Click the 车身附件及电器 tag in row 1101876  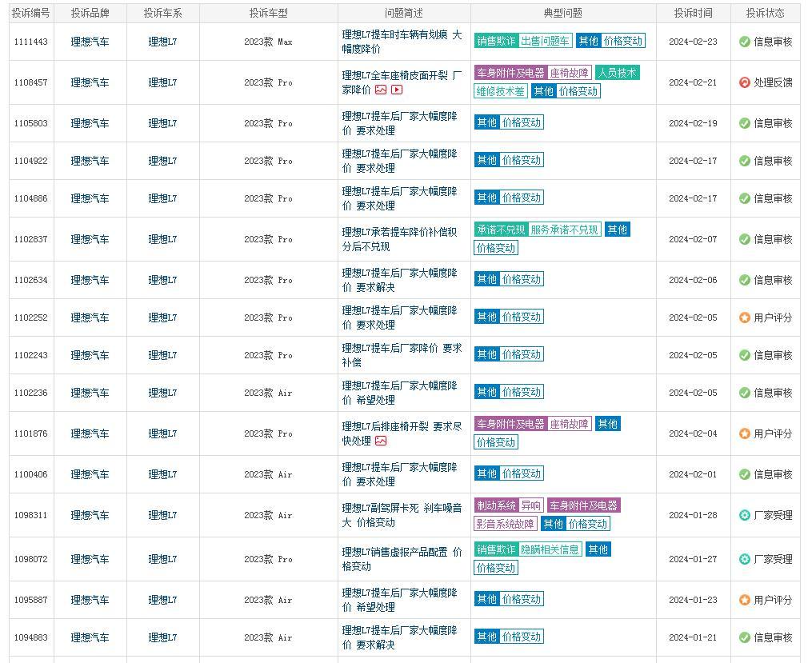click(510, 425)
